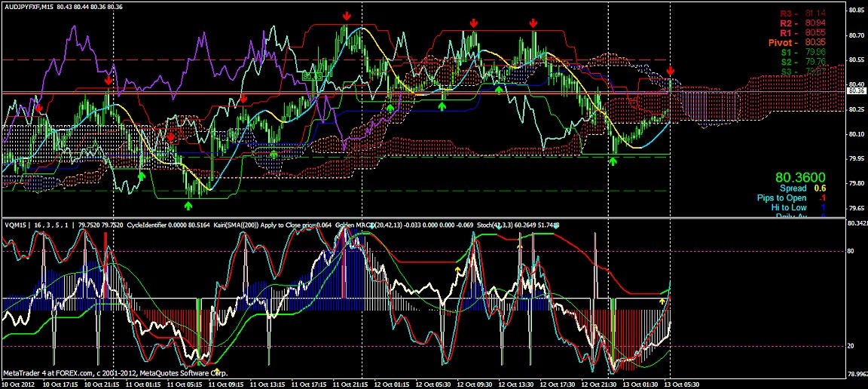Click the AUDJPYFXF,M15 chart title
868x389 pixels.
29,5
